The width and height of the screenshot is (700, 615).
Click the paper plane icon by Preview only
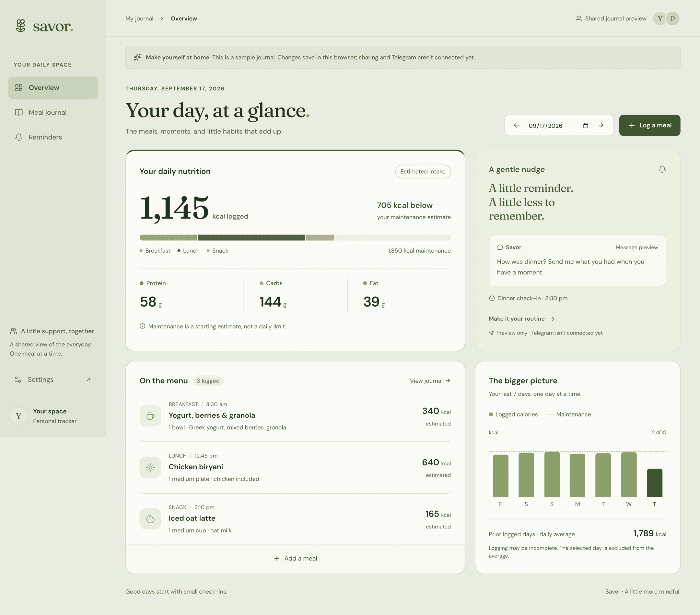pos(491,333)
